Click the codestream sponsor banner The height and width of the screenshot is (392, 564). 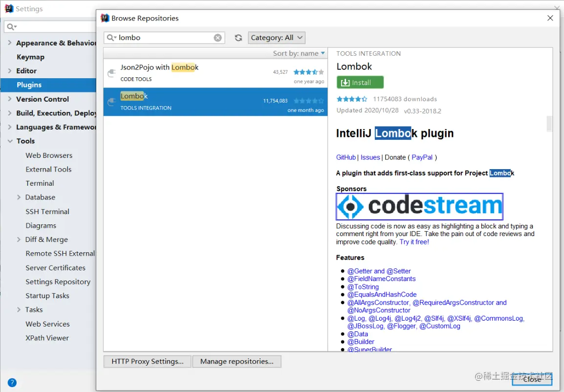pos(419,206)
